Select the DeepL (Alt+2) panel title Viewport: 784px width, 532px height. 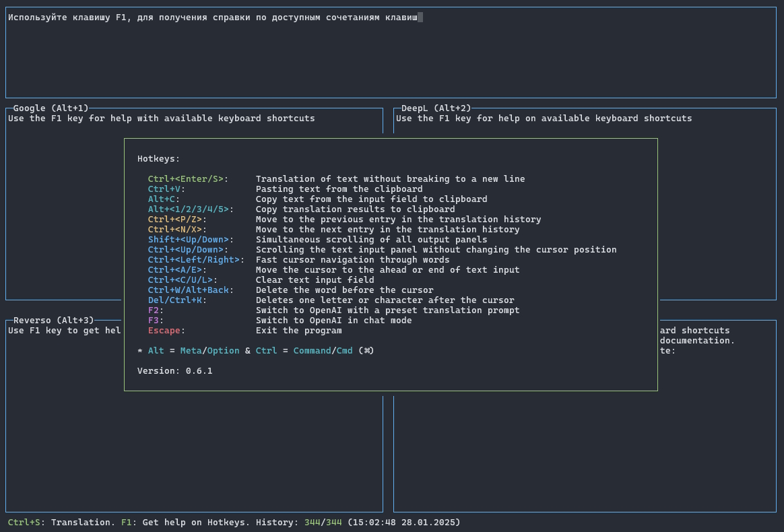[436, 108]
